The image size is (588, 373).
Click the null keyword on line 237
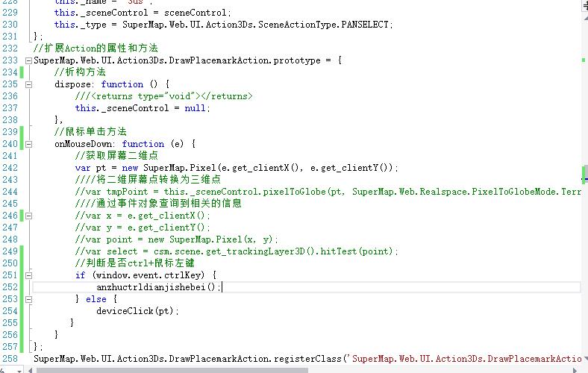(195, 108)
